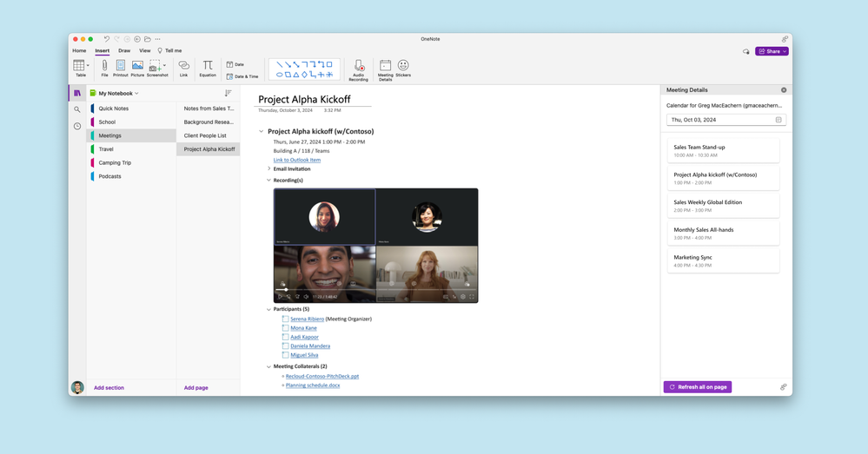Attach a file using the File icon

(x=104, y=68)
